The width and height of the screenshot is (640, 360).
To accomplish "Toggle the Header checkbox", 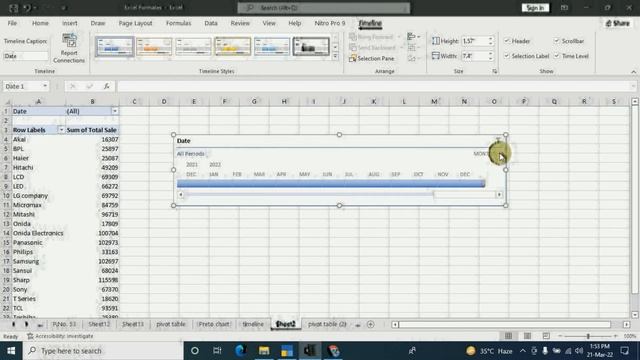I will (x=507, y=41).
